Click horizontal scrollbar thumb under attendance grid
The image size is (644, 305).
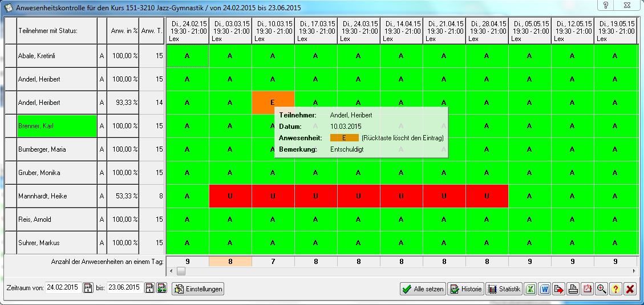coord(181,271)
